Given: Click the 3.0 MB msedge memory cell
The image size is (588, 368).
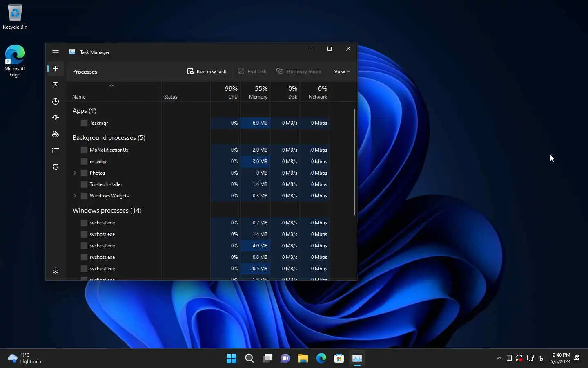Looking at the screenshot, I should pyautogui.click(x=255, y=162).
